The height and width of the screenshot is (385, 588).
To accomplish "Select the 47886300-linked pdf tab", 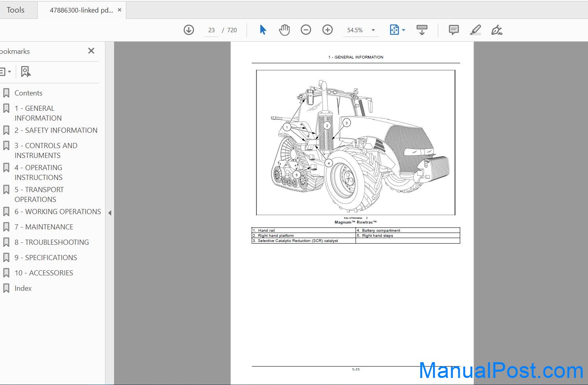I will 81,10.
